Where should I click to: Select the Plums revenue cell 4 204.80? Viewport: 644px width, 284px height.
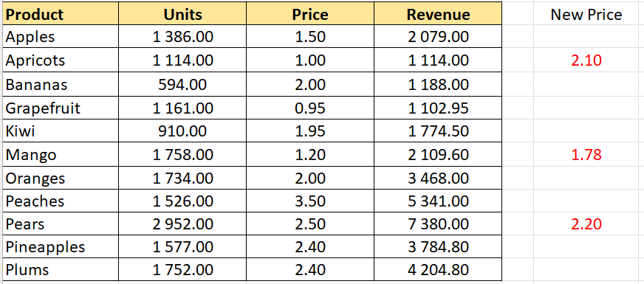[438, 270]
